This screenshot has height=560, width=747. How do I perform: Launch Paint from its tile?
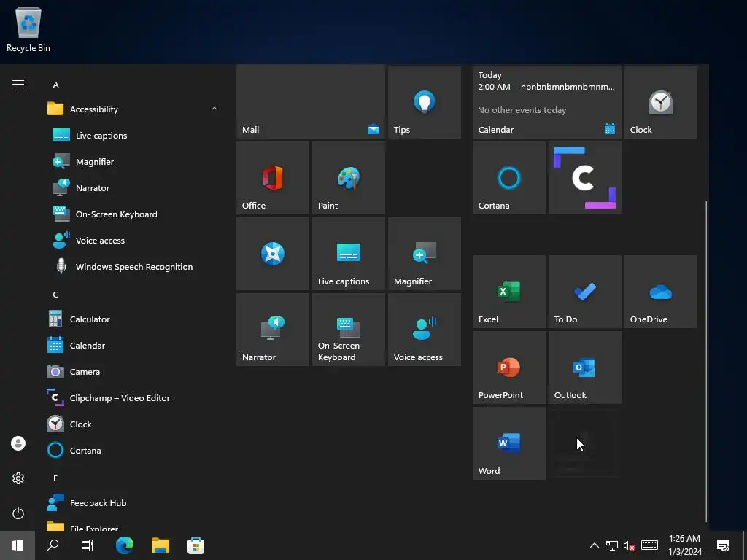349,178
